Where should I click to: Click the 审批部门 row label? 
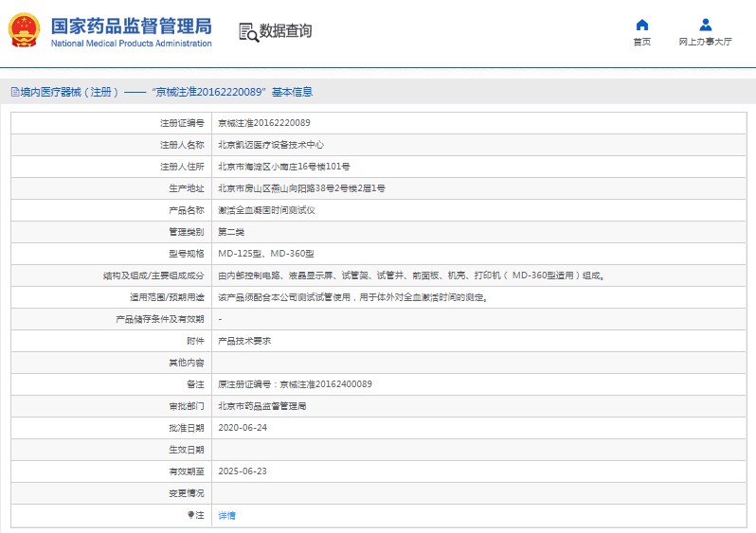pyautogui.click(x=186, y=406)
